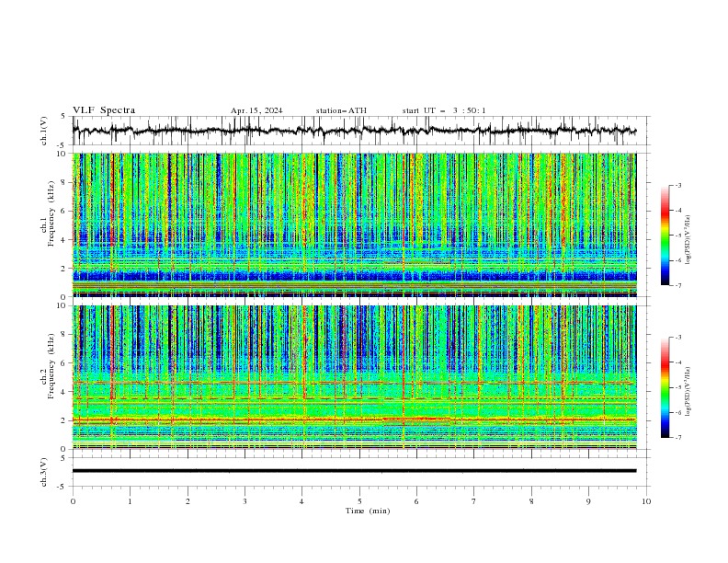The height and width of the screenshot is (563, 728).
Task: Click the ch.2 spectrogram panel
Action: [355, 377]
